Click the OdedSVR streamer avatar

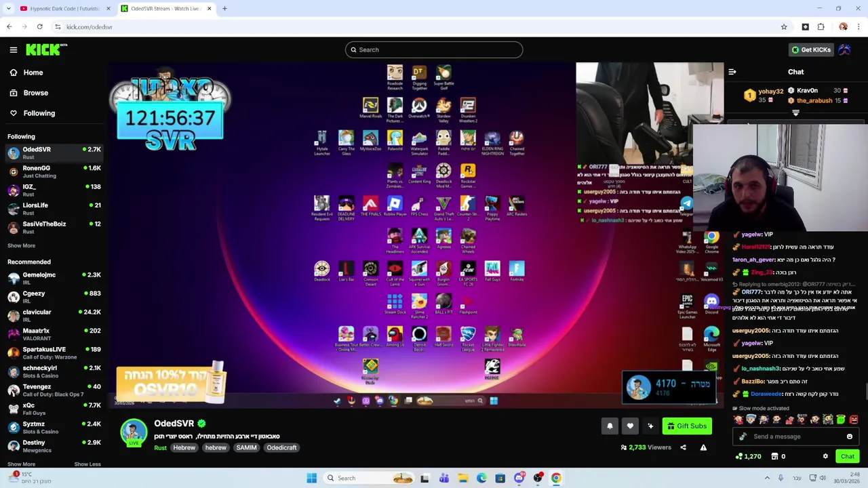[134, 432]
